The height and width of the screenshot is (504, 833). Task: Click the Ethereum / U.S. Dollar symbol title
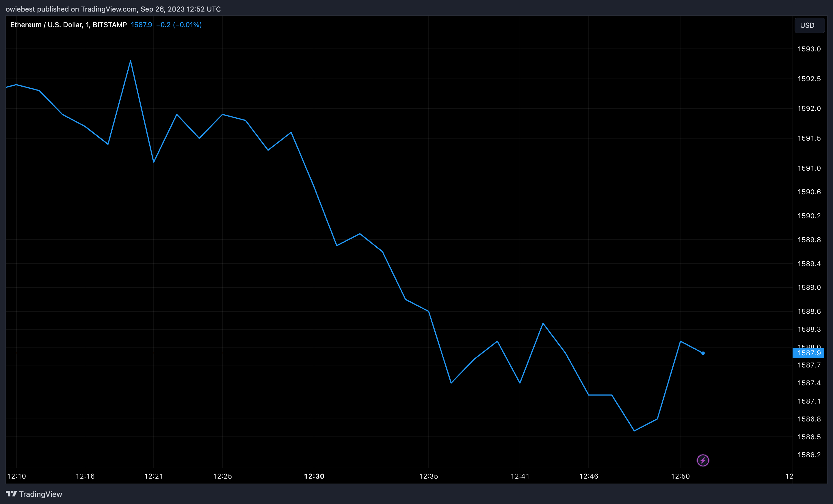(69, 25)
